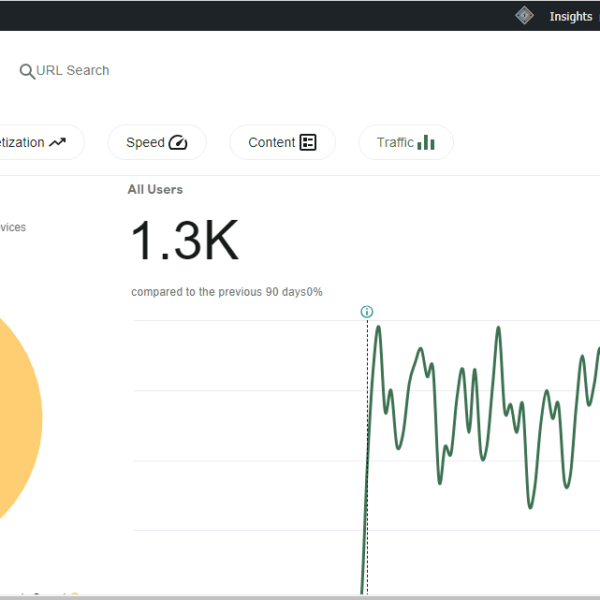Click the 1.3K users value
The width and height of the screenshot is (600, 600).
[185, 240]
